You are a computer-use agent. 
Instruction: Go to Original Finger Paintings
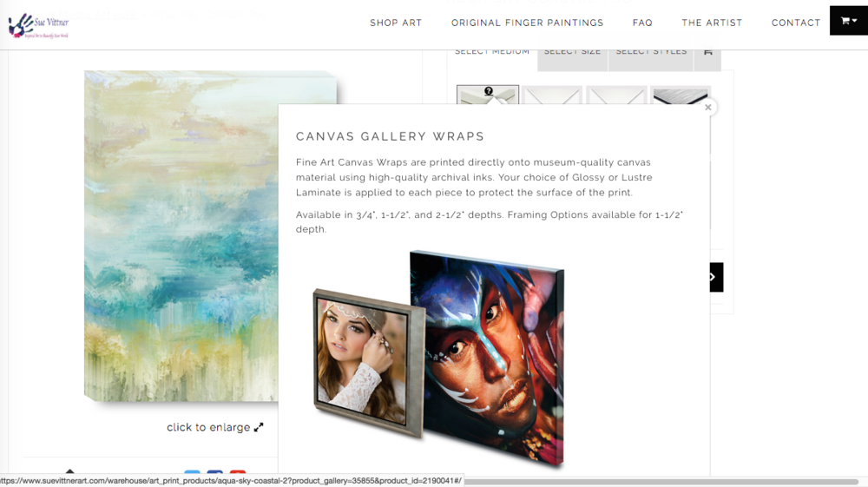pyautogui.click(x=527, y=23)
